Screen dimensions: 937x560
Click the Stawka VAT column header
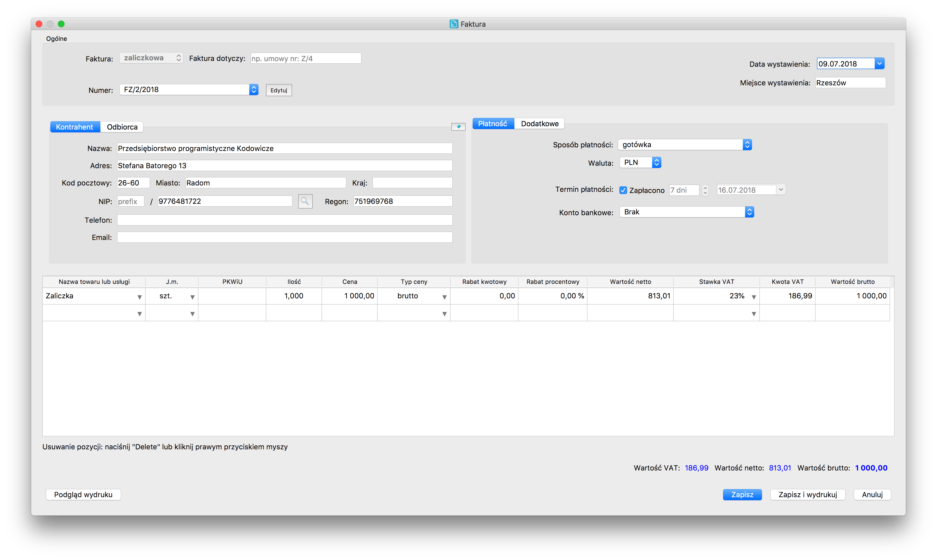pos(717,282)
